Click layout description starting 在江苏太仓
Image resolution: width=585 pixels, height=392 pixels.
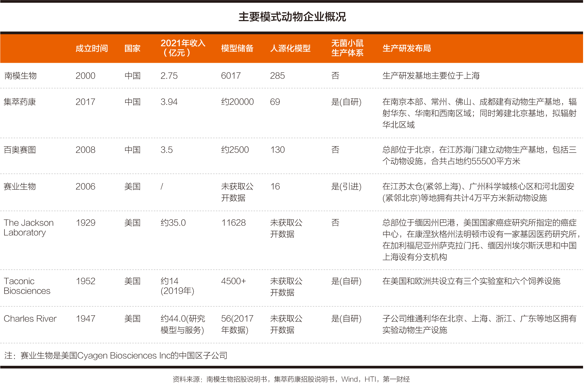(478, 192)
